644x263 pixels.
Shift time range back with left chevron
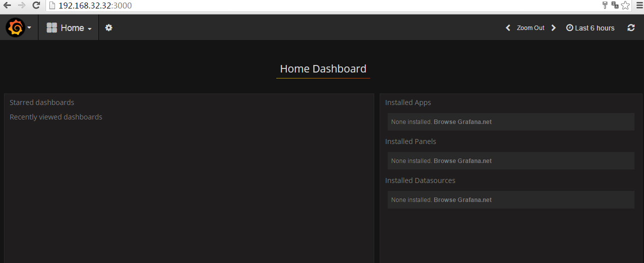pos(508,28)
